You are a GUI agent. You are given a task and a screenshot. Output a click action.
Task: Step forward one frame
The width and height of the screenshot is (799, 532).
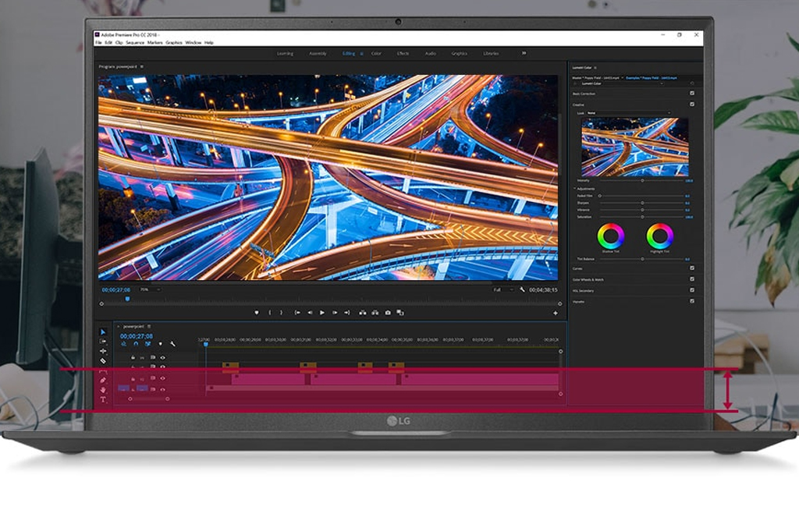pos(335,313)
